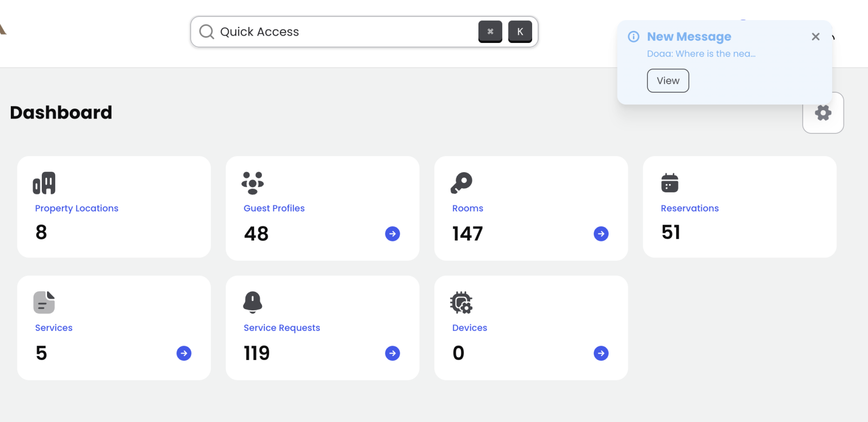Open Rooms via blue arrow button
The height and width of the screenshot is (422, 868).
click(x=601, y=234)
